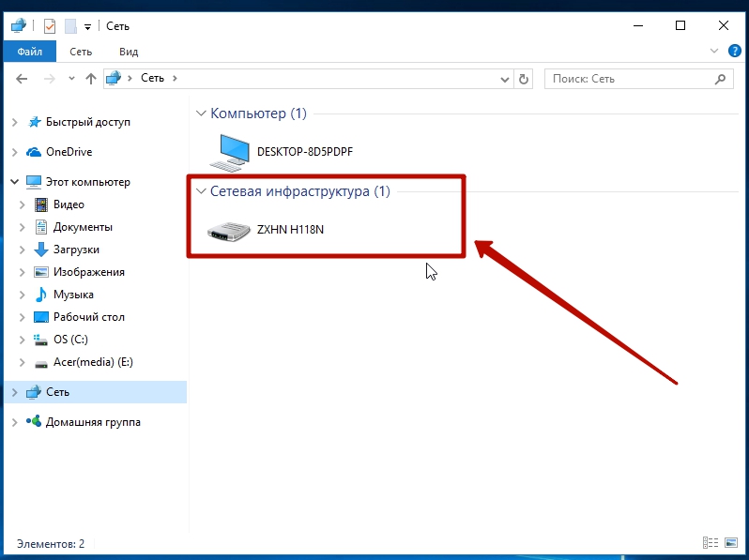Select OneDrive in the navigation pane

69,152
